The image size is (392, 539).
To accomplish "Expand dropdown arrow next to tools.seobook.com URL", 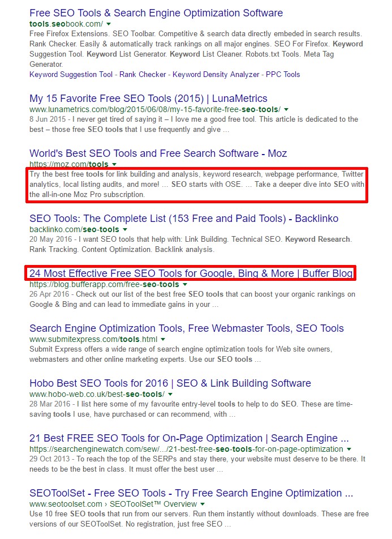I will coord(109,24).
